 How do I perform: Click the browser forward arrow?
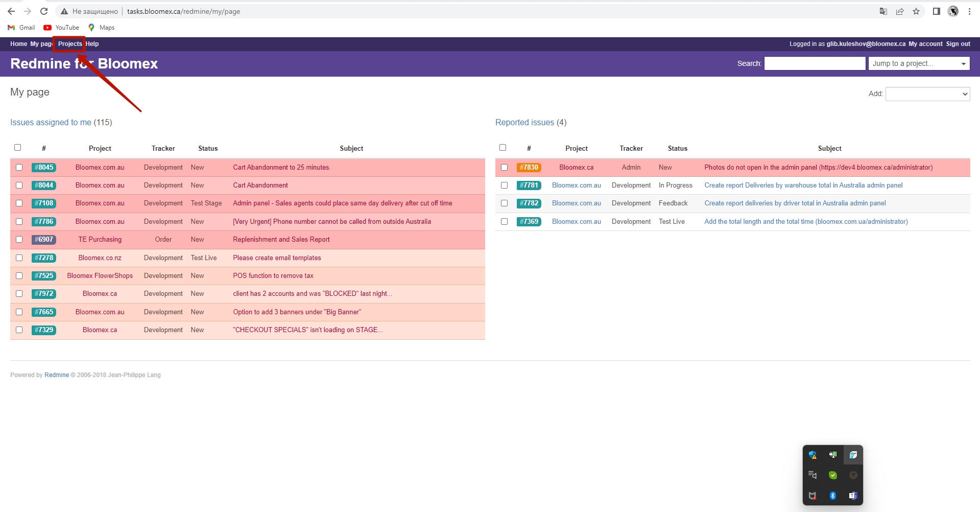(x=28, y=11)
